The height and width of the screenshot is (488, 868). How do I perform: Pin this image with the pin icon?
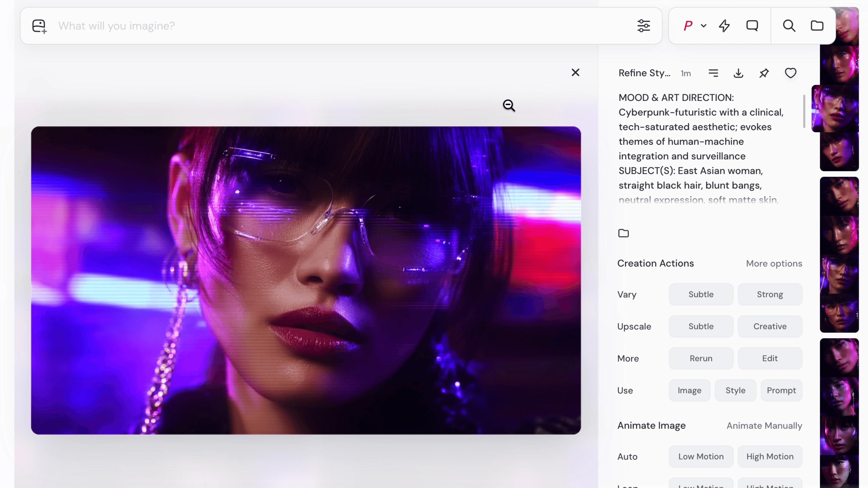click(x=764, y=73)
